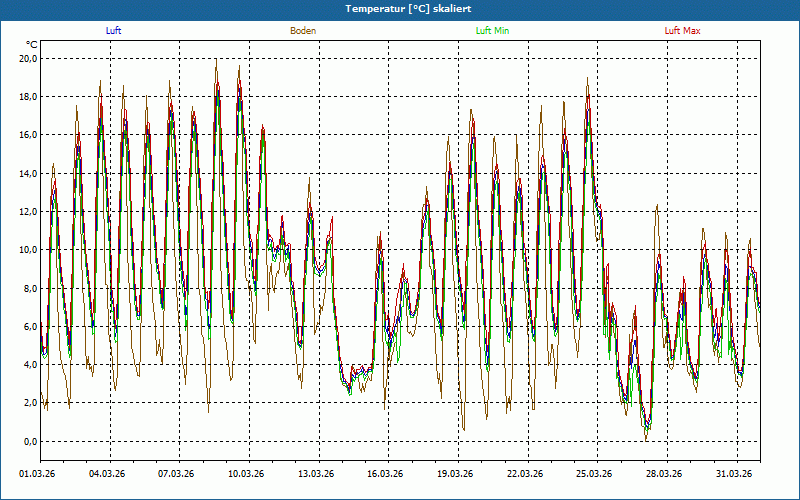Toggle the Luft Min legend entry
Image resolution: width=800 pixels, height=500 pixels.
(492, 31)
